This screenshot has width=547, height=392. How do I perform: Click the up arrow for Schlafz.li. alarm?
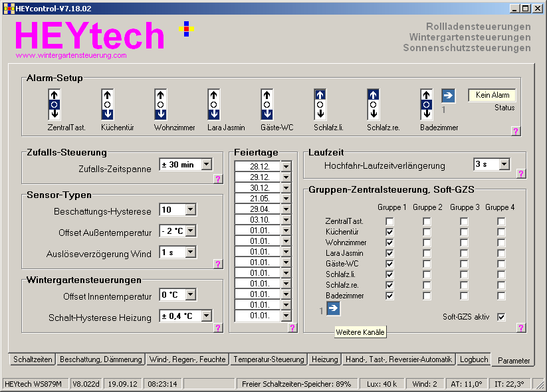pos(320,95)
